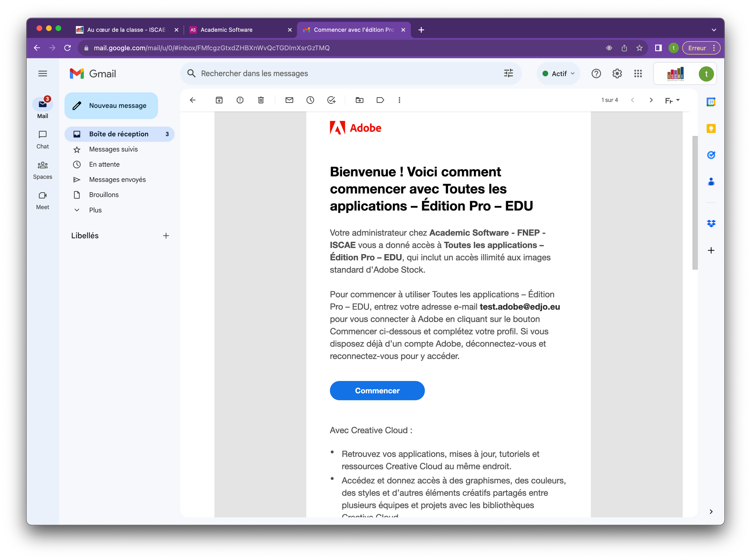Image resolution: width=751 pixels, height=560 pixels.
Task: Open the Help question mark menu
Action: (x=596, y=74)
